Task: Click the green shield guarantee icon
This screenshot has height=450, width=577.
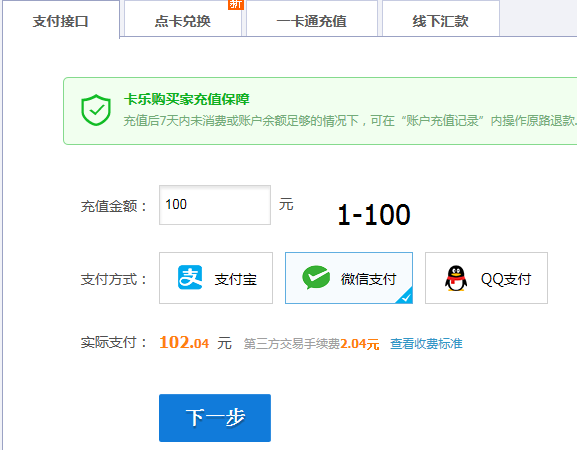Action: tap(96, 110)
